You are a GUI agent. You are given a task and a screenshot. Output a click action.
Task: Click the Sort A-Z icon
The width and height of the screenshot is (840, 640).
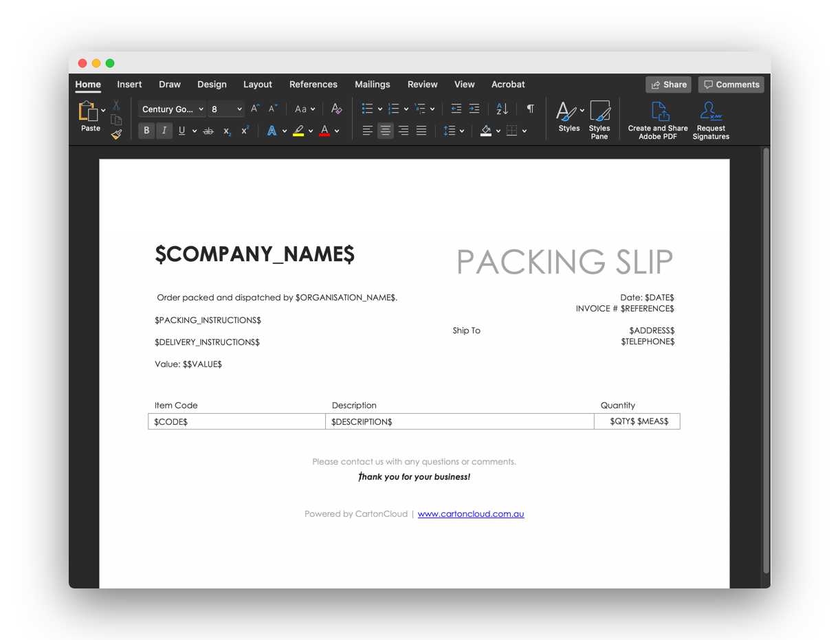click(502, 109)
